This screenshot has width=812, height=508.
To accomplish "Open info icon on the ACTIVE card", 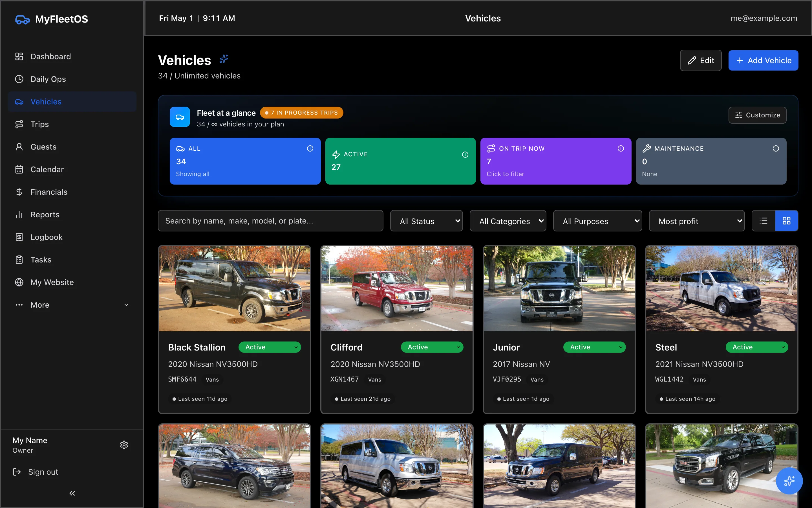I will 465,155.
